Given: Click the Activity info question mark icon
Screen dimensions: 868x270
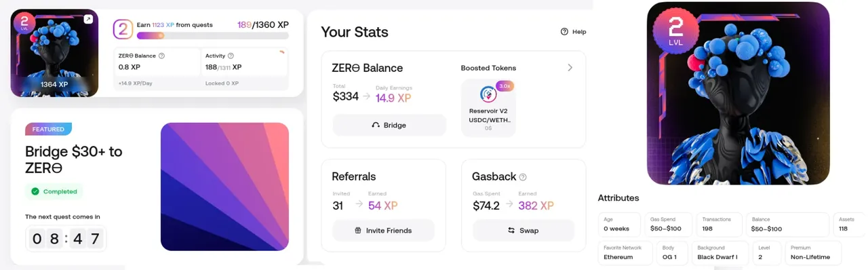Looking at the screenshot, I should (x=231, y=56).
